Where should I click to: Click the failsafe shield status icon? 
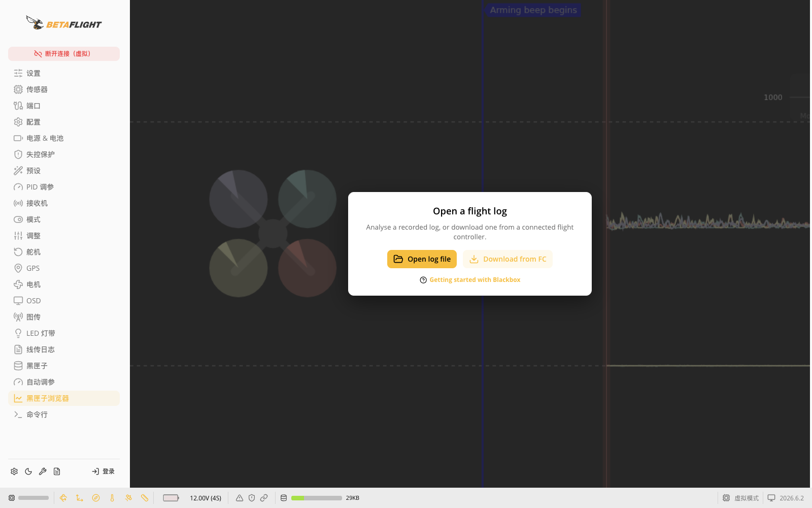[252, 498]
